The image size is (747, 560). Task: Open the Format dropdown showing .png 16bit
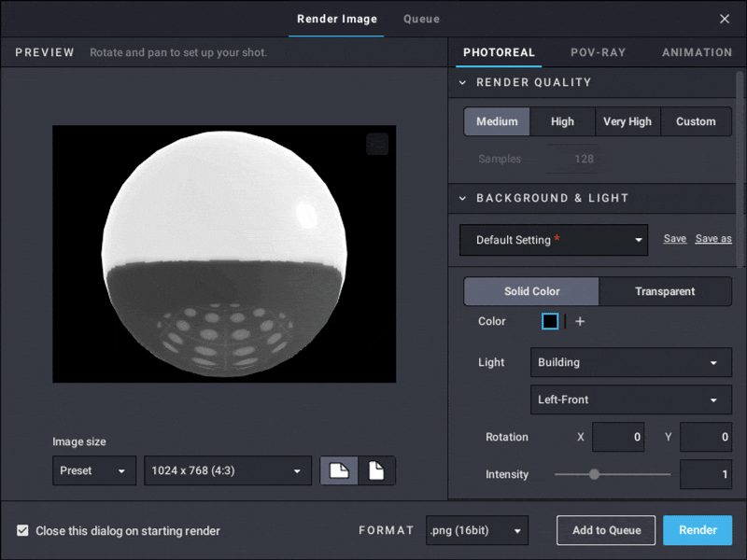click(476, 530)
